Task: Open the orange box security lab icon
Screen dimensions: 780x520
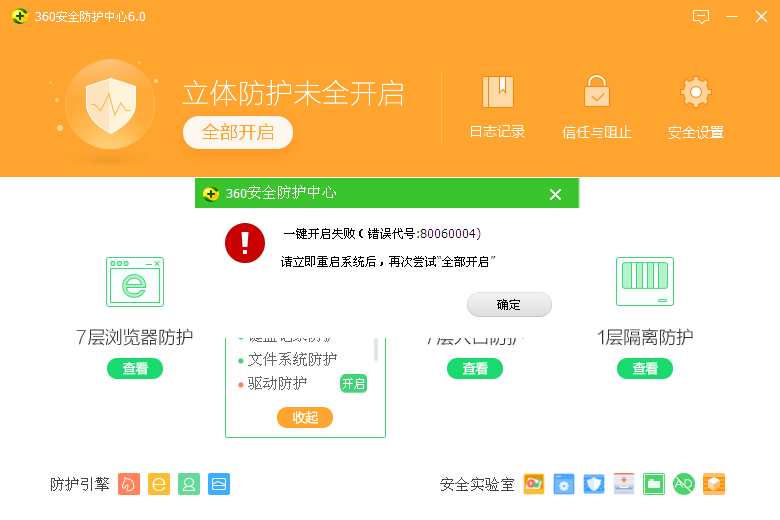Action: coord(714,484)
